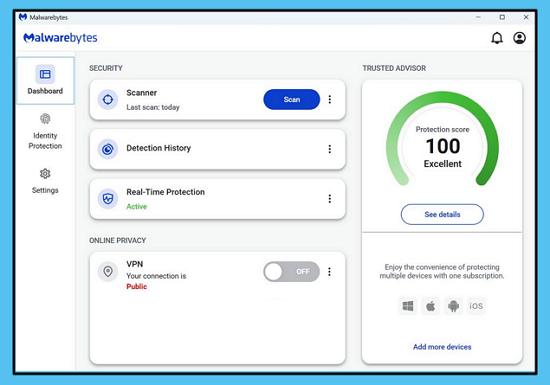Click the Excellent rating text
This screenshot has width=550, height=385.
click(443, 164)
